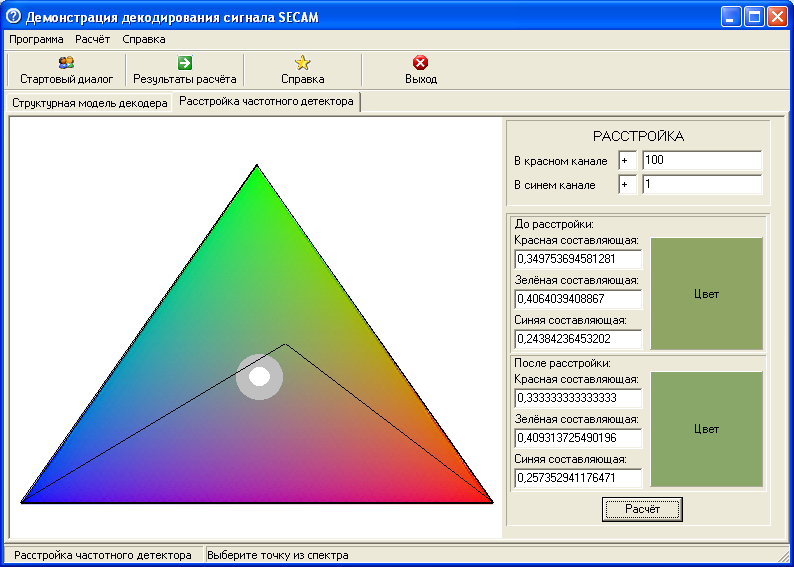This screenshot has height=567, width=794.
Task: Click the question-mark title bar icon
Action: 14,17
